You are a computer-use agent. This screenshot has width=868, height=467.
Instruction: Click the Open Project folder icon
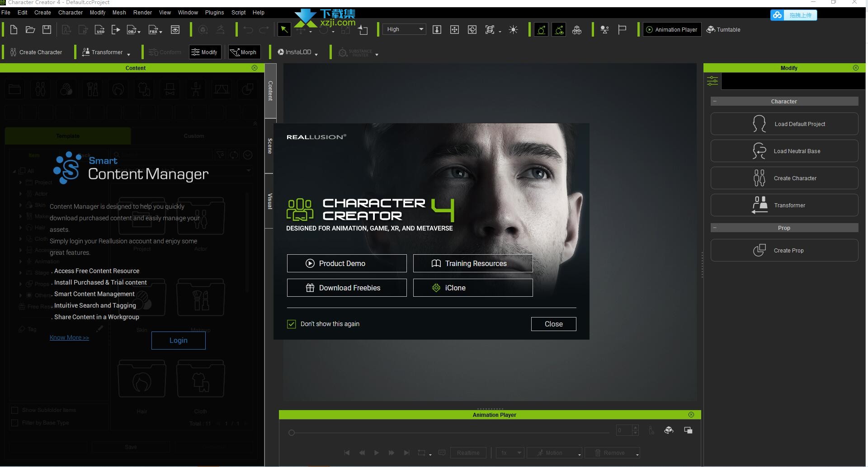(x=30, y=30)
